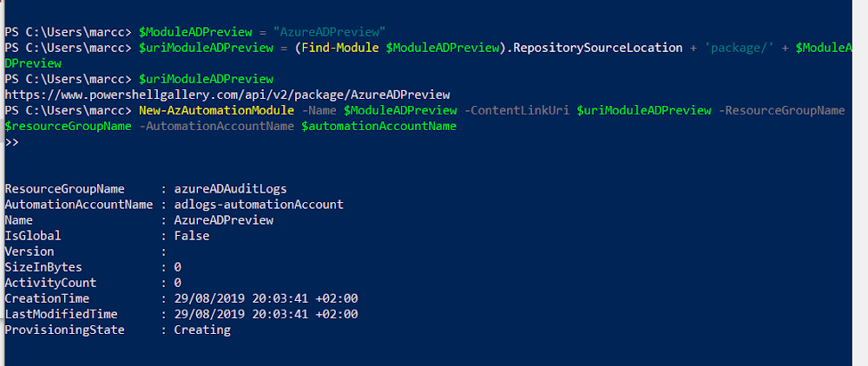
Task: Click the New-AzAutomationModule cmdlet text
Action: pos(216,110)
